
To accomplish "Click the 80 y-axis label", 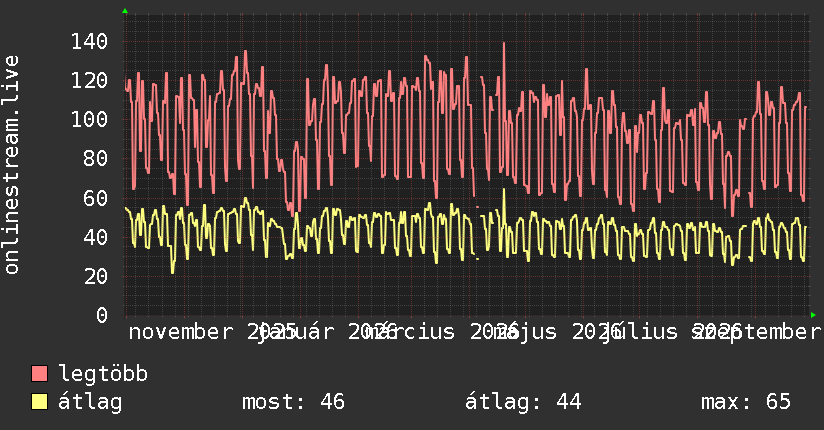I will click(95, 158).
